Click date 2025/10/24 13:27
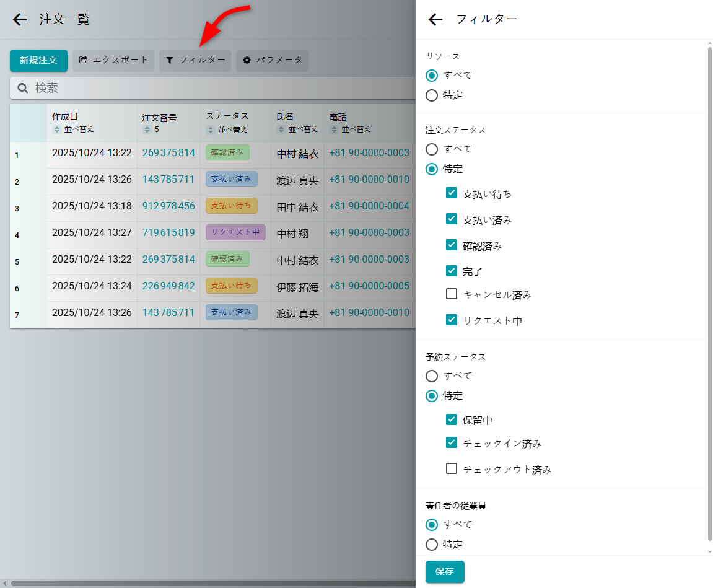 pos(92,233)
